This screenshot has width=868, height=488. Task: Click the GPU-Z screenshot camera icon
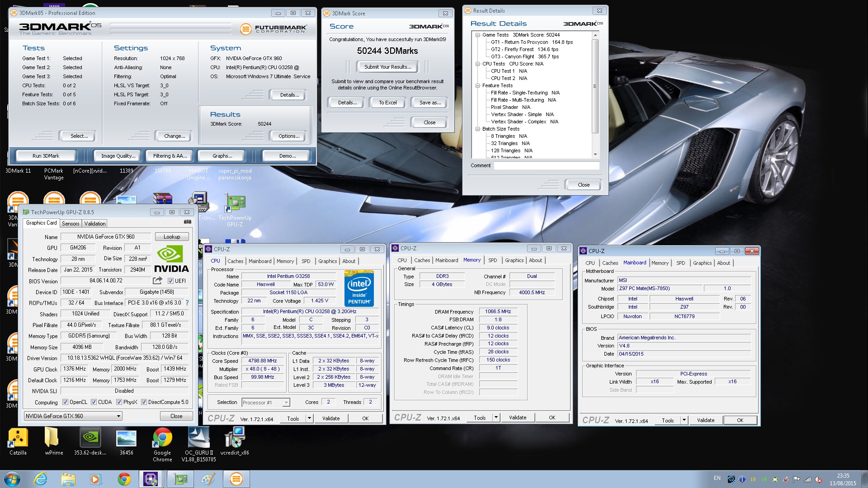[188, 222]
